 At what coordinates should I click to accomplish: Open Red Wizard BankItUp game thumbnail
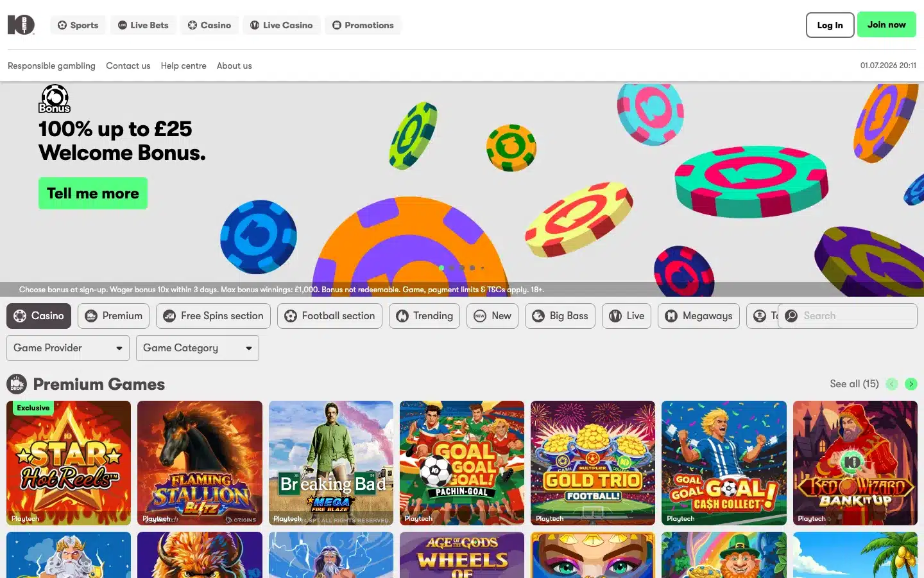click(855, 463)
